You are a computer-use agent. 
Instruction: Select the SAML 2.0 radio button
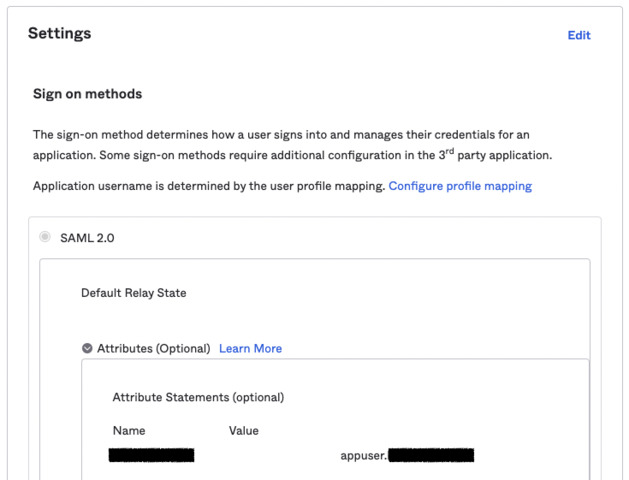click(45, 237)
